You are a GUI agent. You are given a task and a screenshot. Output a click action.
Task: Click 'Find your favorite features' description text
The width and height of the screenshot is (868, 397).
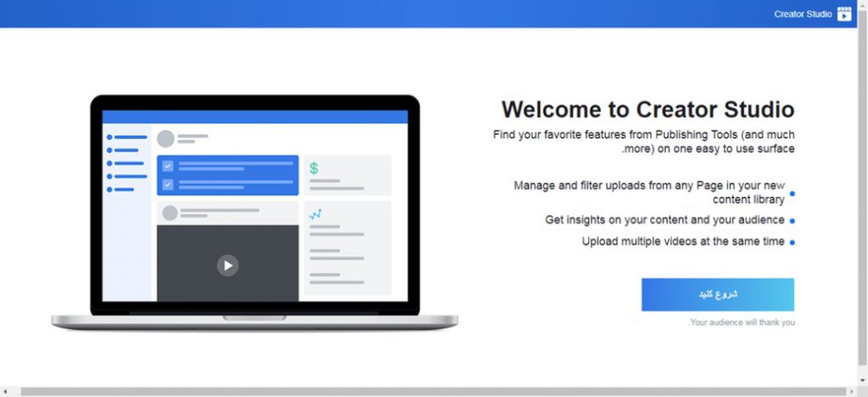click(644, 142)
